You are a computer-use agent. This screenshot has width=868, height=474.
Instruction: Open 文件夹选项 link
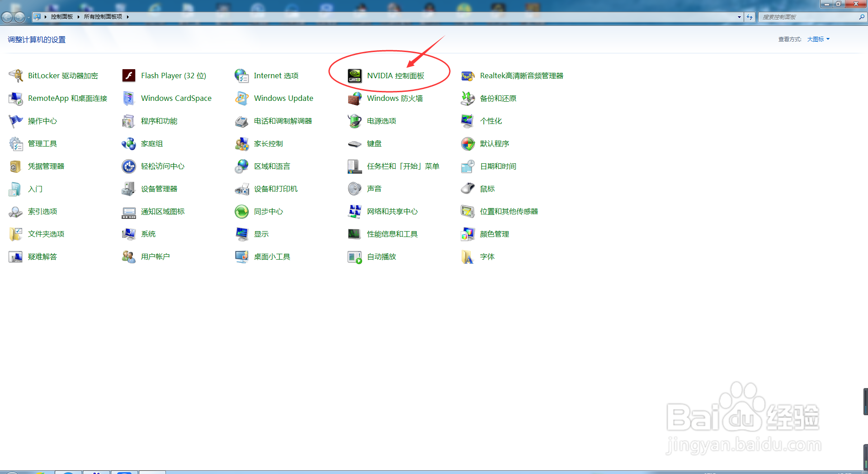pos(46,234)
